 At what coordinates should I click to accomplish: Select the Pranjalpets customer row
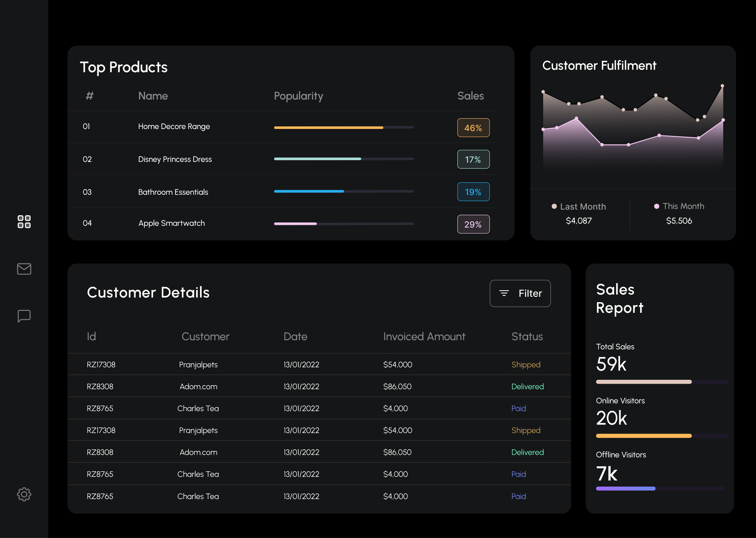[x=198, y=365]
